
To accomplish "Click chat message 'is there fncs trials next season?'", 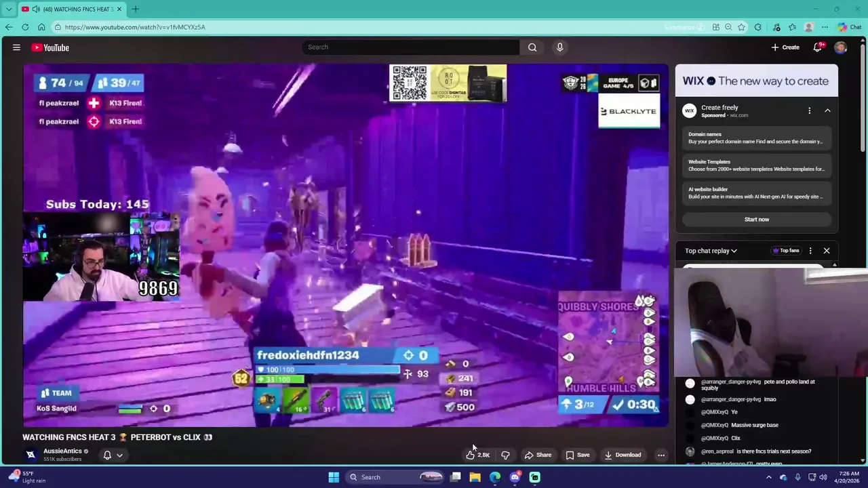I will click(x=773, y=451).
